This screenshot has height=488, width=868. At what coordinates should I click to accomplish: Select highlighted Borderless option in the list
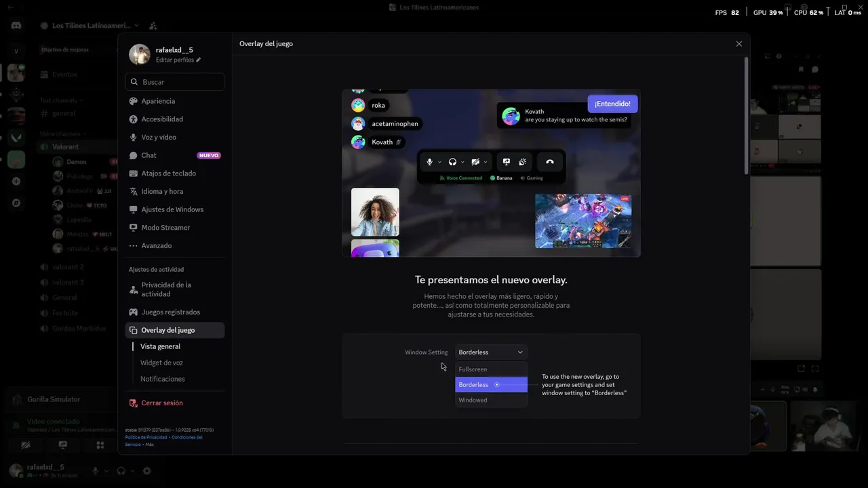tap(491, 384)
